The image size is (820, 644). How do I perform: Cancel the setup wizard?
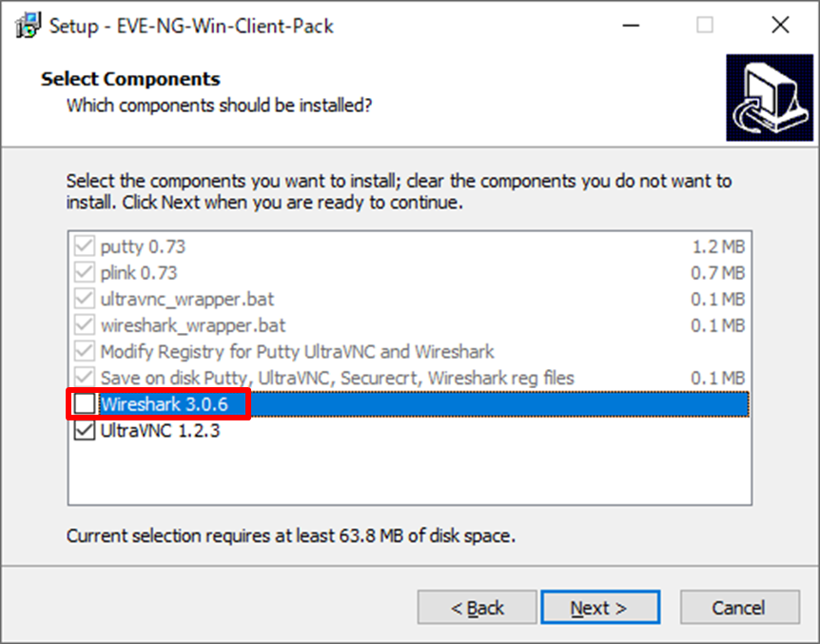738,608
